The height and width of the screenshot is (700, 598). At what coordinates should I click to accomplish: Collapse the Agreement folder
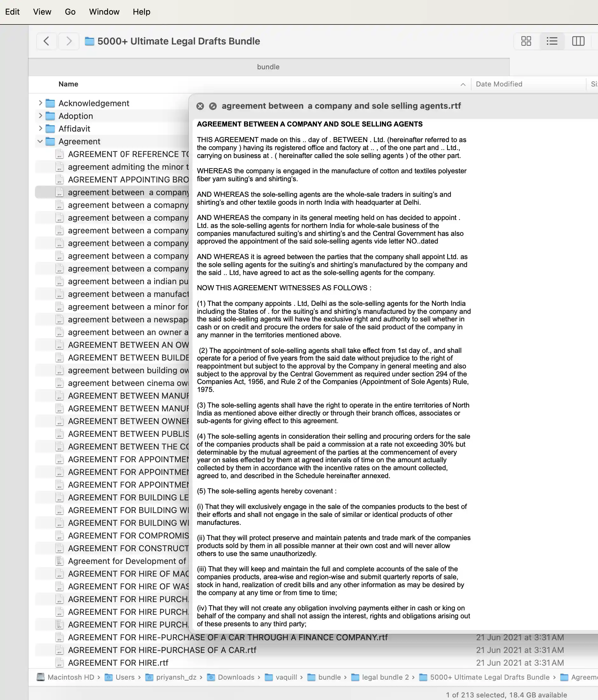[40, 141]
